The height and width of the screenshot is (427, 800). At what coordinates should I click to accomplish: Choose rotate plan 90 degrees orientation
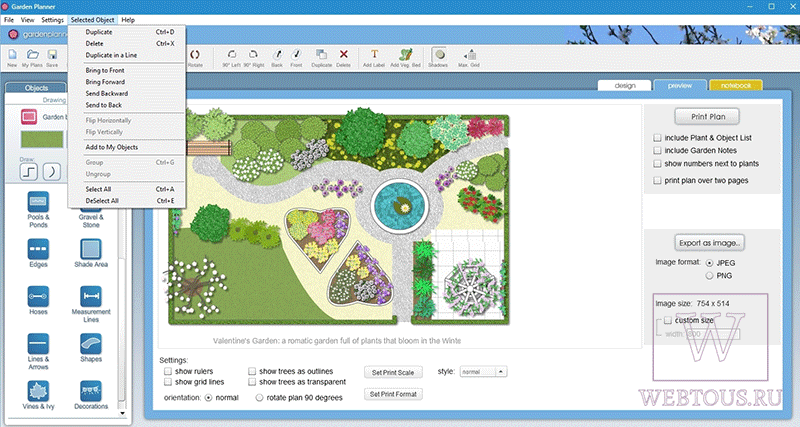pyautogui.click(x=260, y=398)
